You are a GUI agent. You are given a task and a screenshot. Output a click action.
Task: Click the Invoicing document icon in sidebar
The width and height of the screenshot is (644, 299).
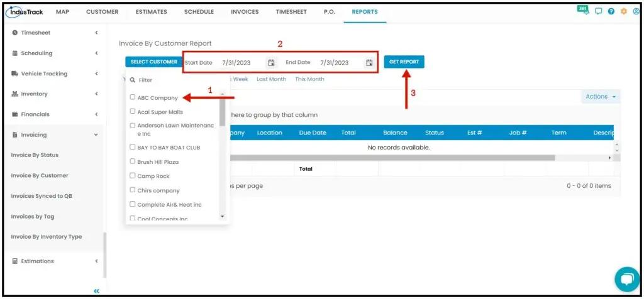[x=15, y=135]
